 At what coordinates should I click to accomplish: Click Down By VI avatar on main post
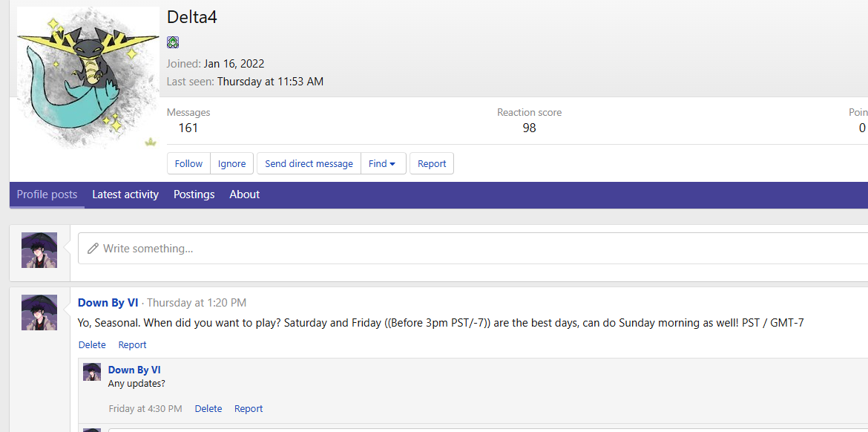click(x=39, y=312)
